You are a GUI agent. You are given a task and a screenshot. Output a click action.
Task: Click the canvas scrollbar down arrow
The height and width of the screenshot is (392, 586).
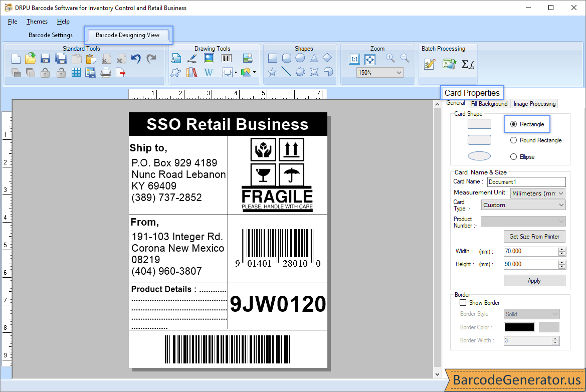tap(437, 374)
